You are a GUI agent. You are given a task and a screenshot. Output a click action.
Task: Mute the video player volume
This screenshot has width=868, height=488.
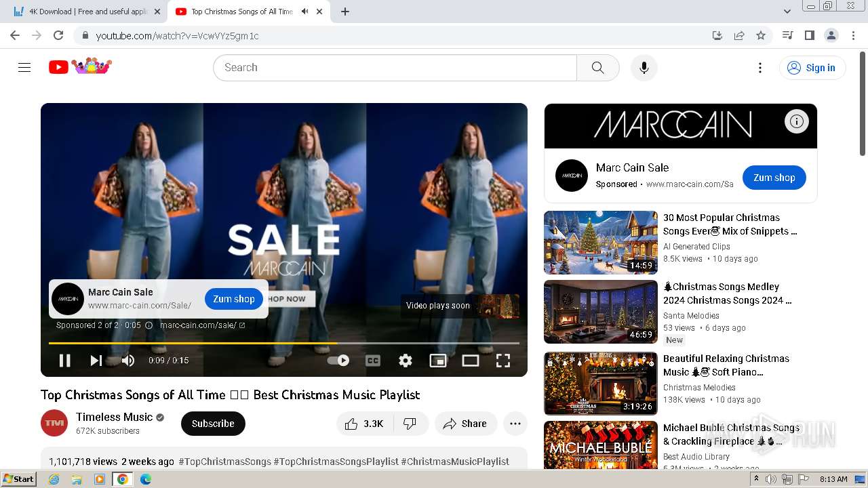[x=127, y=361]
